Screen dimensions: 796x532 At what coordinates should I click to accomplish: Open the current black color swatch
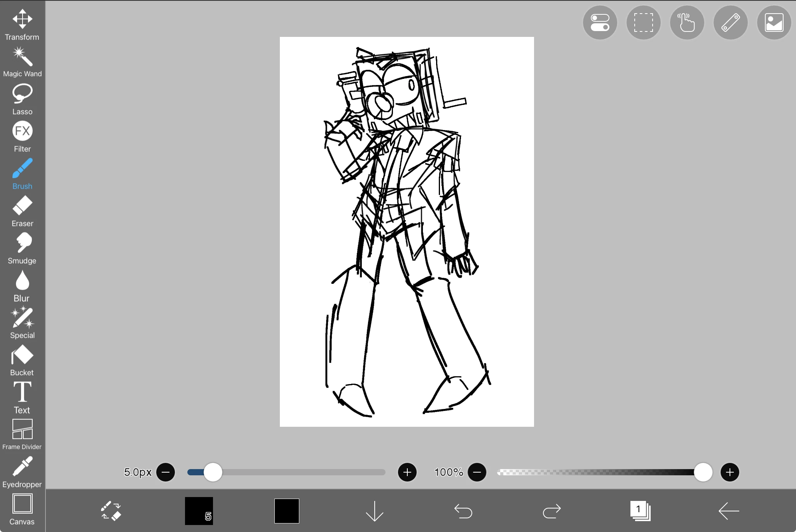point(286,511)
